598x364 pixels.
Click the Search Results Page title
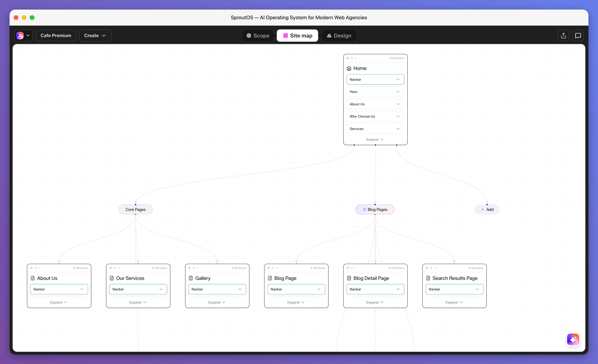(455, 278)
